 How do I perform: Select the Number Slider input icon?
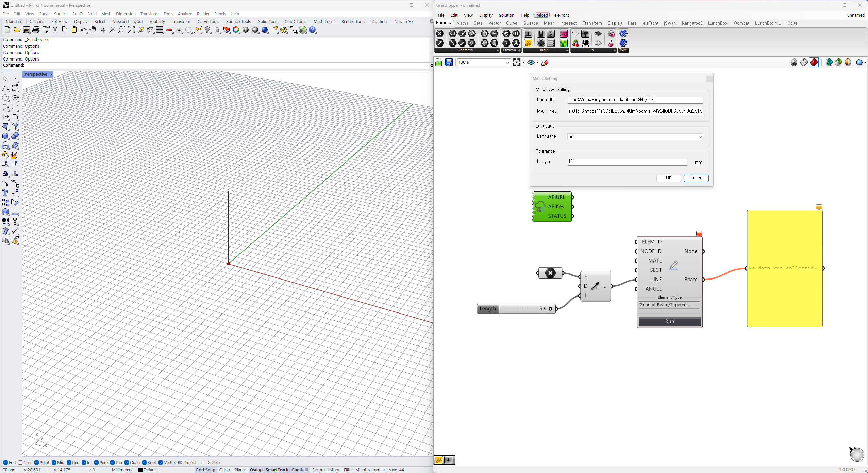point(528,33)
